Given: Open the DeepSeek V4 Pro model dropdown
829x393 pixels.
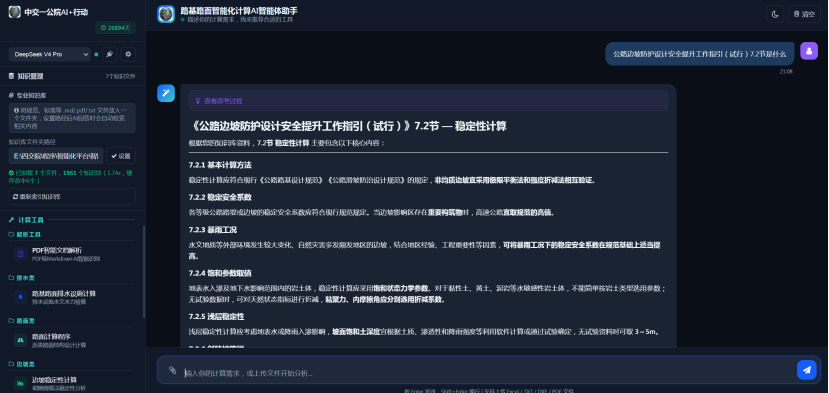Looking at the screenshot, I should [50, 54].
